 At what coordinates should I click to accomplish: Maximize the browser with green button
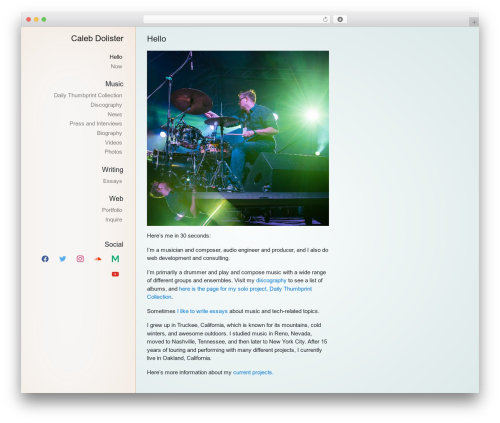[x=44, y=19]
